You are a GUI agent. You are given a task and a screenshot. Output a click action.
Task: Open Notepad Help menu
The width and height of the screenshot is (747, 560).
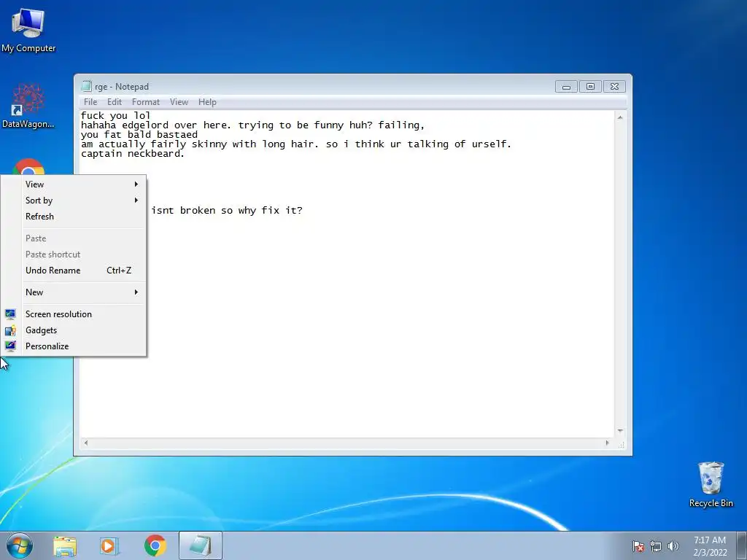tap(207, 102)
